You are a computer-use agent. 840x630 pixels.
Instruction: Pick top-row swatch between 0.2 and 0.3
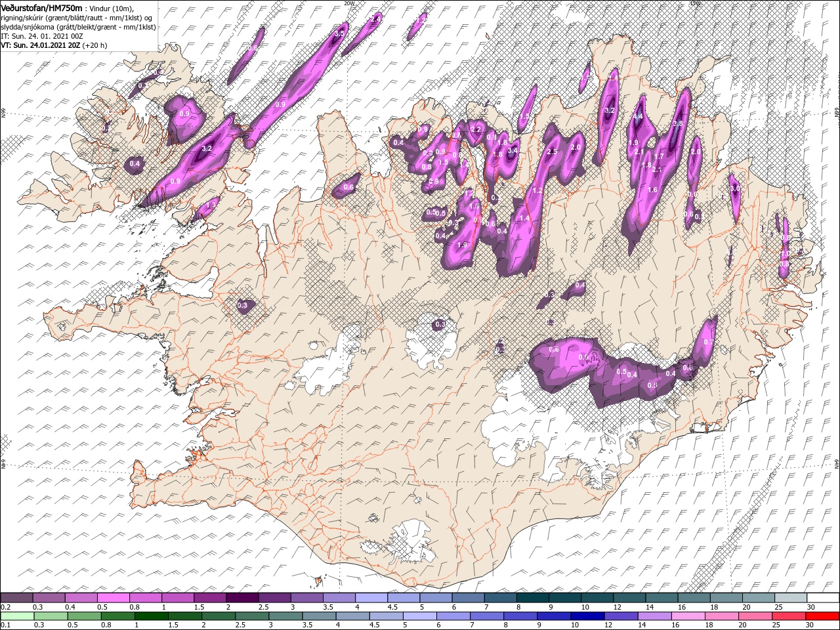(16, 598)
